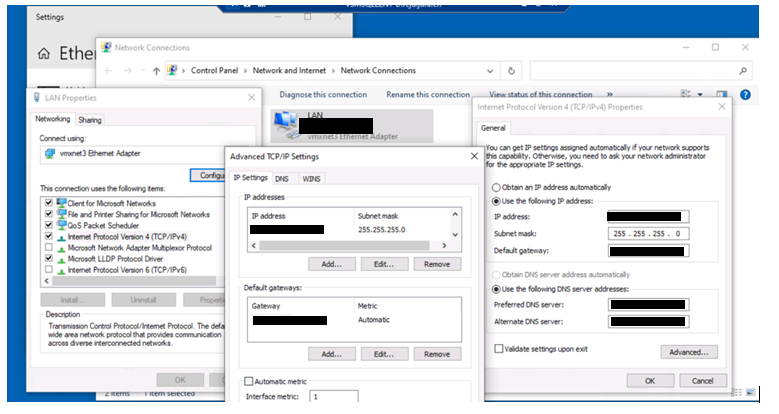Click the Advanced... button
779x414 pixels.
click(689, 352)
